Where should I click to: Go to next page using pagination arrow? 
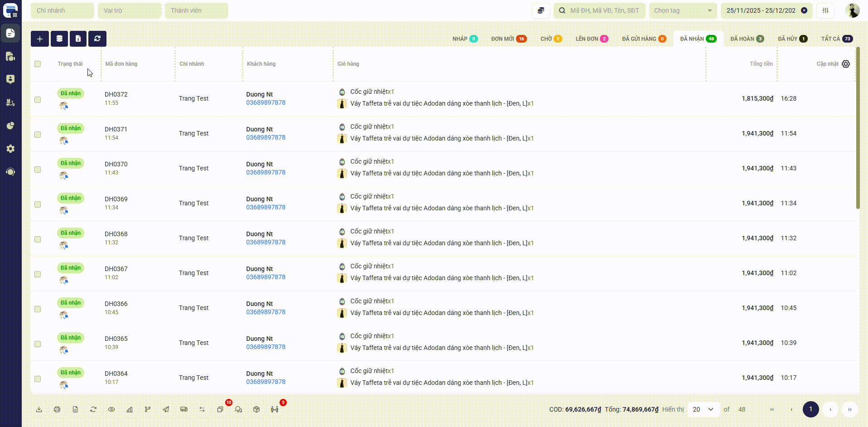[830, 409]
